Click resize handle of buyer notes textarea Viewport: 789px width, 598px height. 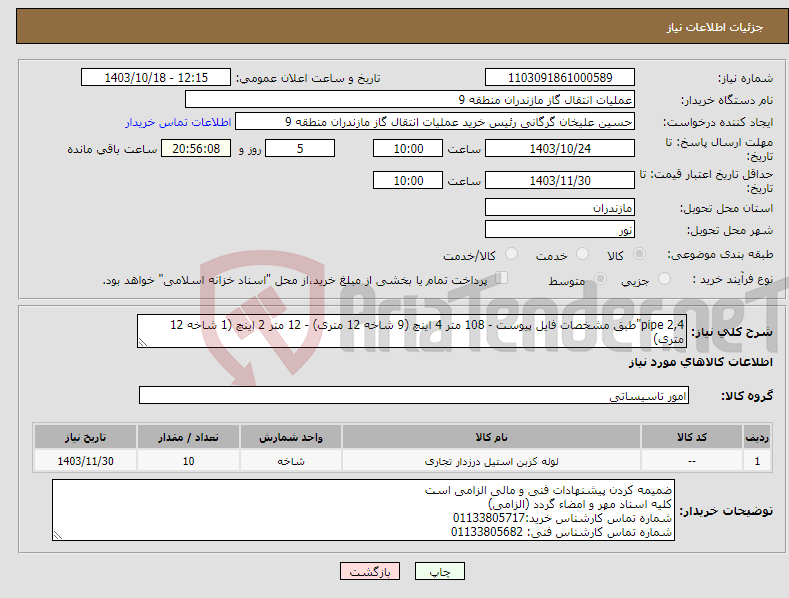[58, 536]
